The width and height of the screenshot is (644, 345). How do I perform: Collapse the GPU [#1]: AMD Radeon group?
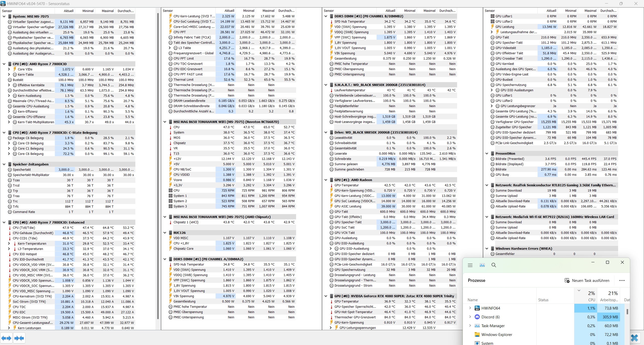pos(326,180)
